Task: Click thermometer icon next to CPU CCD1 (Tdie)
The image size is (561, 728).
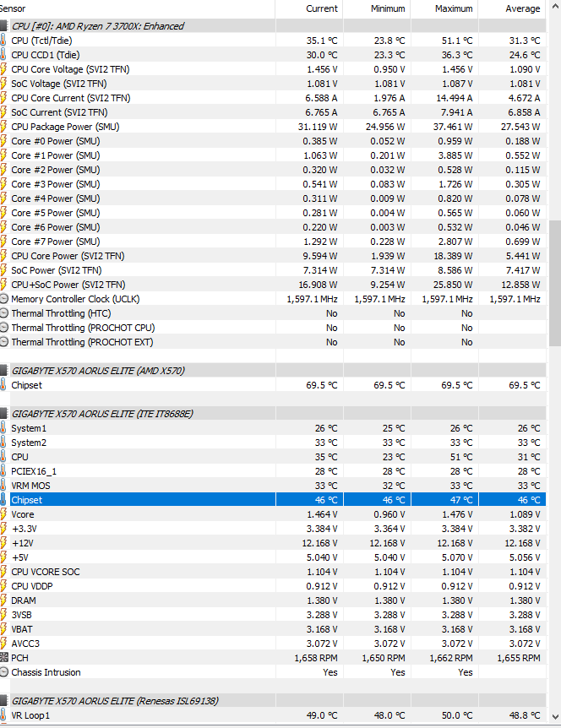Action: [3, 55]
